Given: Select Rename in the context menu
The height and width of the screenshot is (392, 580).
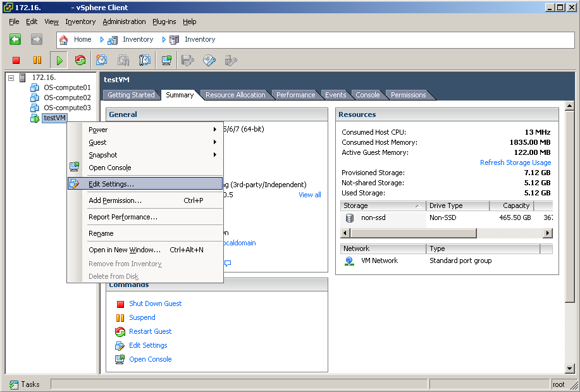Looking at the screenshot, I should pyautogui.click(x=145, y=233).
